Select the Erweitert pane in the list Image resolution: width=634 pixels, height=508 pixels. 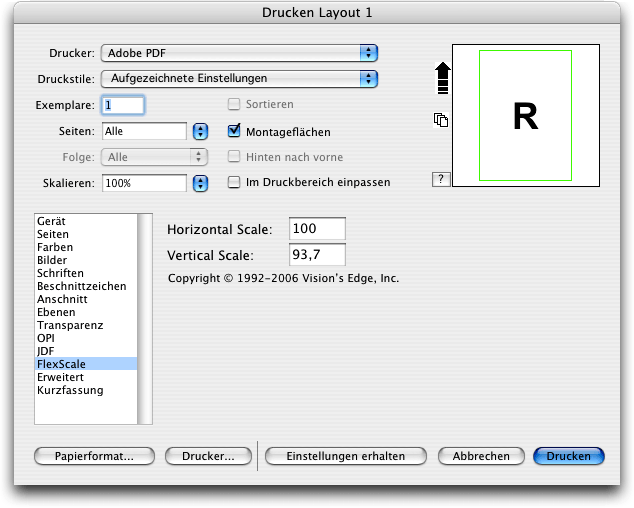(x=86, y=377)
